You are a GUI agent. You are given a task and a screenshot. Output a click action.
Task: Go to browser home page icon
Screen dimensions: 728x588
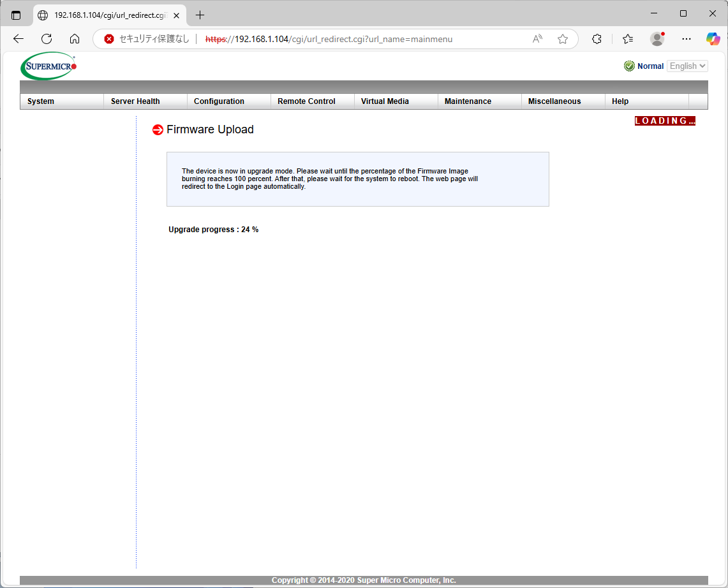[x=75, y=39]
